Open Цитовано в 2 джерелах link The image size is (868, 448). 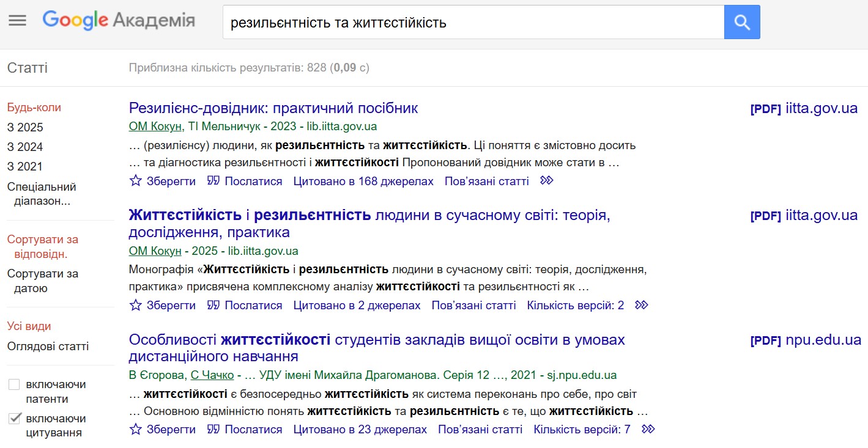click(357, 306)
